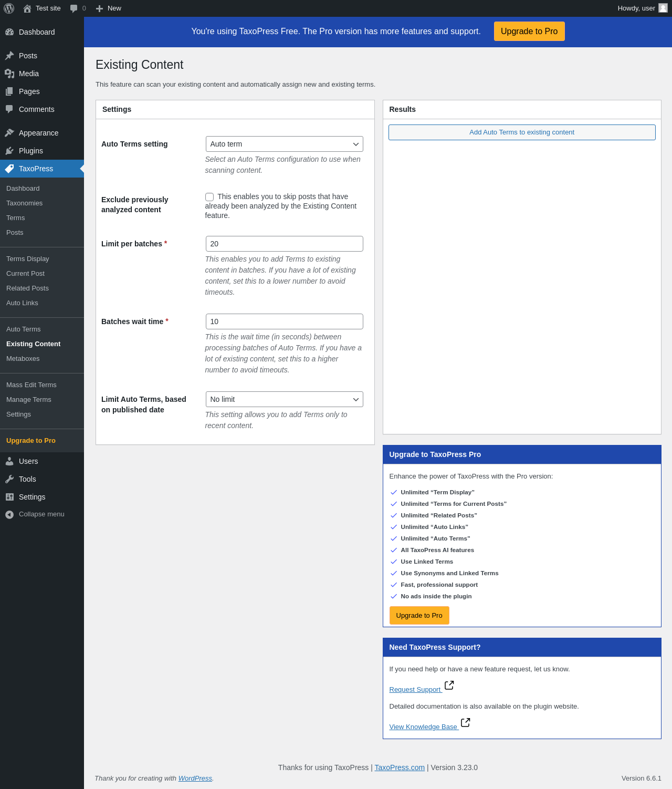The image size is (672, 789).
Task: Click external link icon beside Request Support
Action: [449, 685]
